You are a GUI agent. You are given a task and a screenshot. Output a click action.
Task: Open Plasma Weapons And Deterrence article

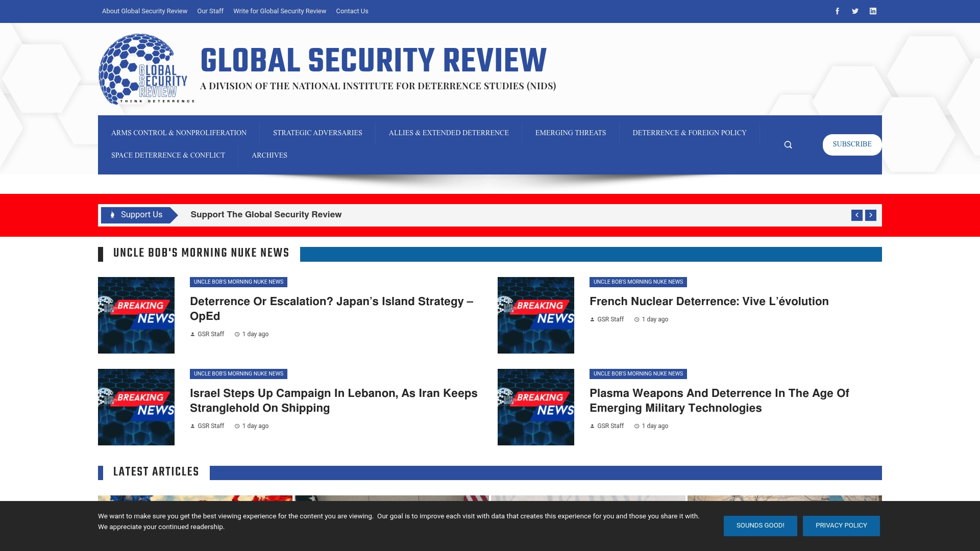tap(719, 400)
